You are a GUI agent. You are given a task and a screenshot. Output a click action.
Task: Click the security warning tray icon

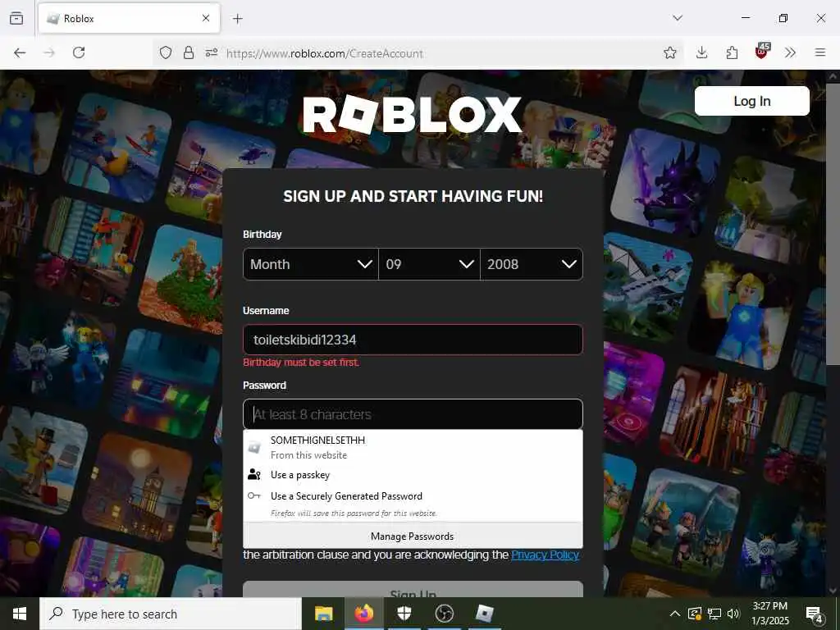pos(694,614)
